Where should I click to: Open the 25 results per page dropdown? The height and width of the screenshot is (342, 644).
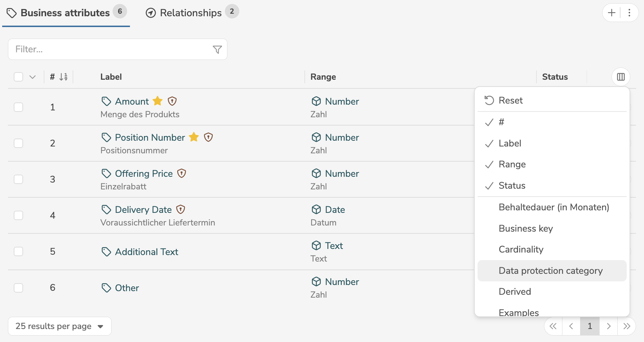click(x=60, y=326)
